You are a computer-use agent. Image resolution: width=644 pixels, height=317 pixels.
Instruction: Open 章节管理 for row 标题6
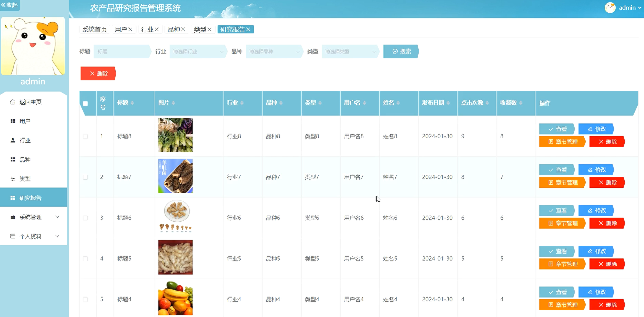563,223
